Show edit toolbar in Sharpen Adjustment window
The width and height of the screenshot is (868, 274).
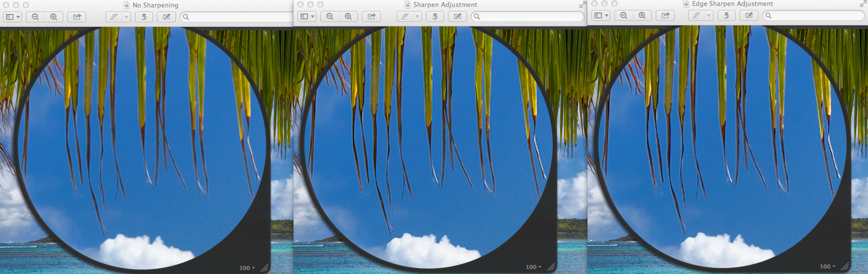point(457,16)
